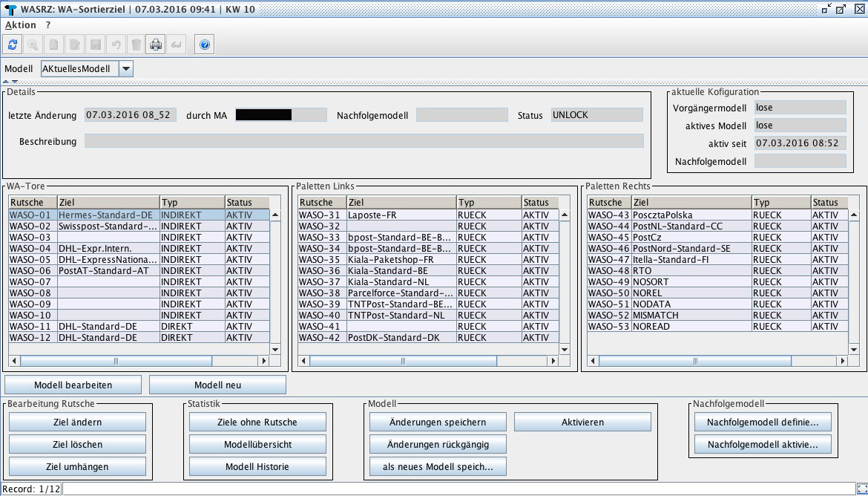Screen dimensions: 868x496
Task: Sort WA-Tore table by Rutsche column header
Action: (x=33, y=202)
